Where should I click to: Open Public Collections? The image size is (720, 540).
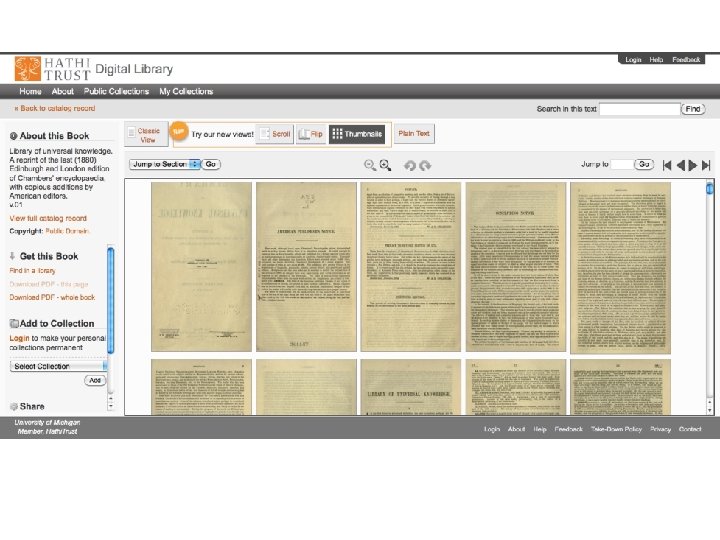pyautogui.click(x=116, y=91)
